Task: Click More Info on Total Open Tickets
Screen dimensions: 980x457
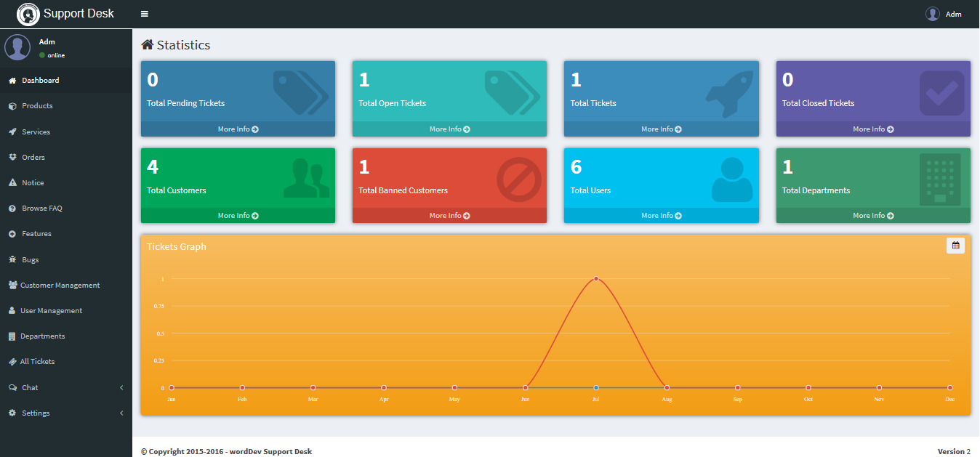Action: coord(449,129)
